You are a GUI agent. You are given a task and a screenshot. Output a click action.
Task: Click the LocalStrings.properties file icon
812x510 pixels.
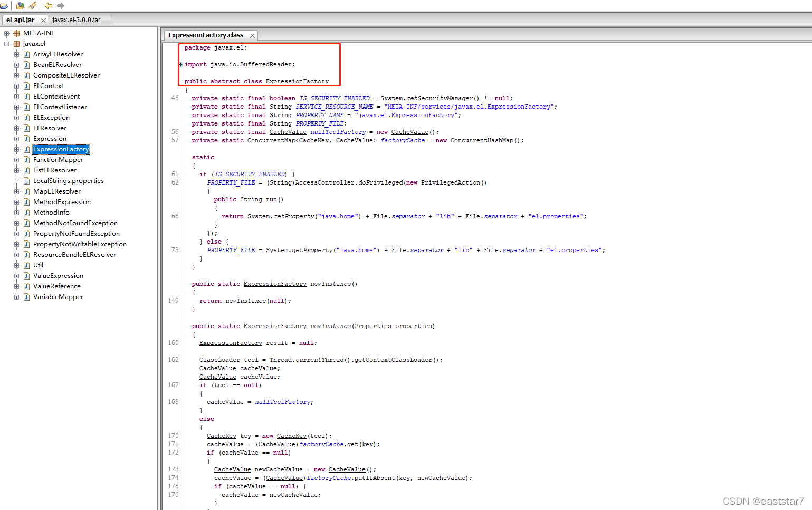point(26,181)
